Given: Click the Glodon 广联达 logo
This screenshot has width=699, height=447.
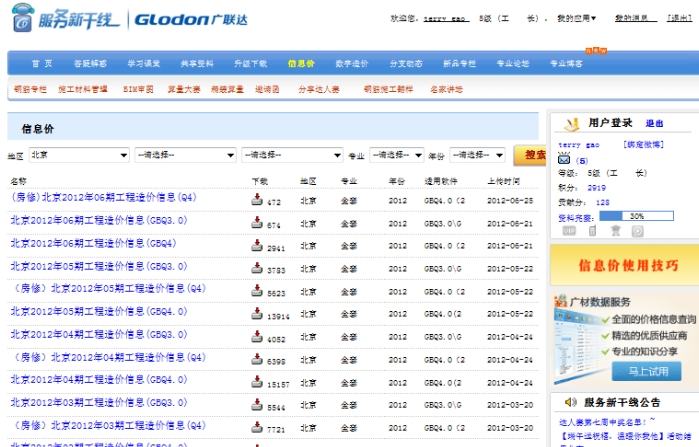Looking at the screenshot, I should 191,20.
